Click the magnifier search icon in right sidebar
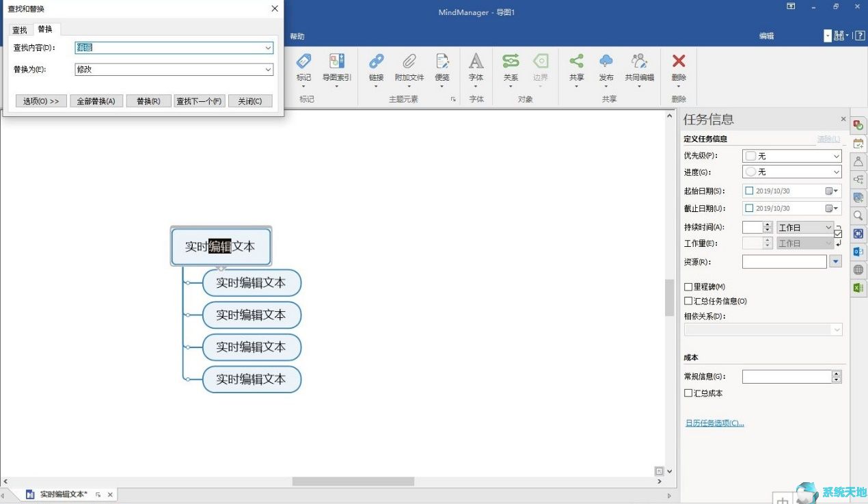Viewport: 868px width, 504px height. 858,215
